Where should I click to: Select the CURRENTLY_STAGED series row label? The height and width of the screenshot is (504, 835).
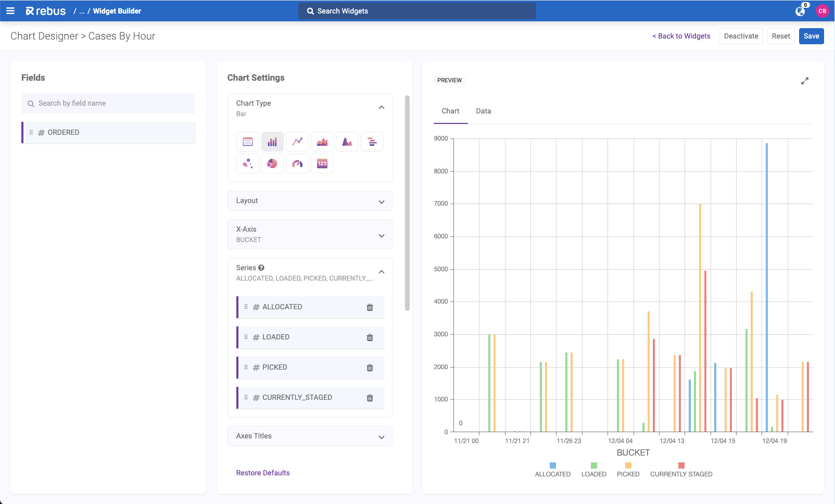pos(297,397)
